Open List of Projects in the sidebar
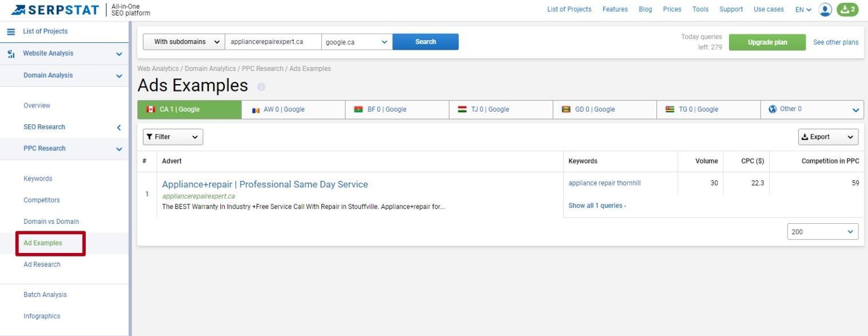 point(45,31)
